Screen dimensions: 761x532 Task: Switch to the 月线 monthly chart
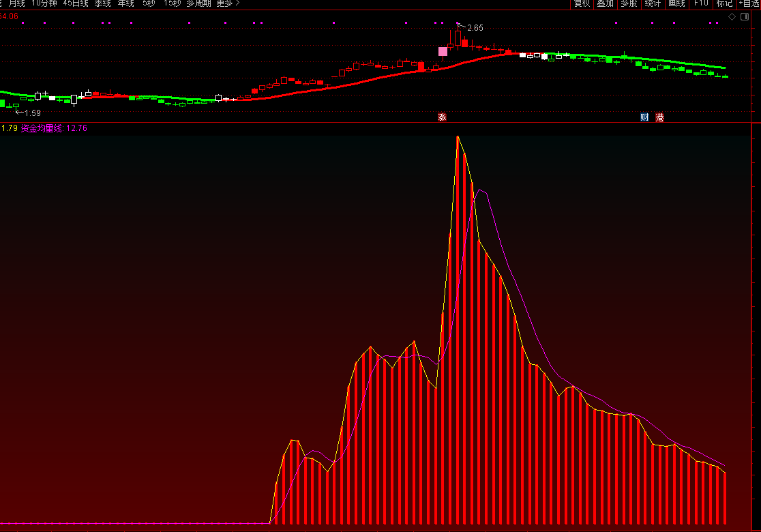pyautogui.click(x=16, y=3)
